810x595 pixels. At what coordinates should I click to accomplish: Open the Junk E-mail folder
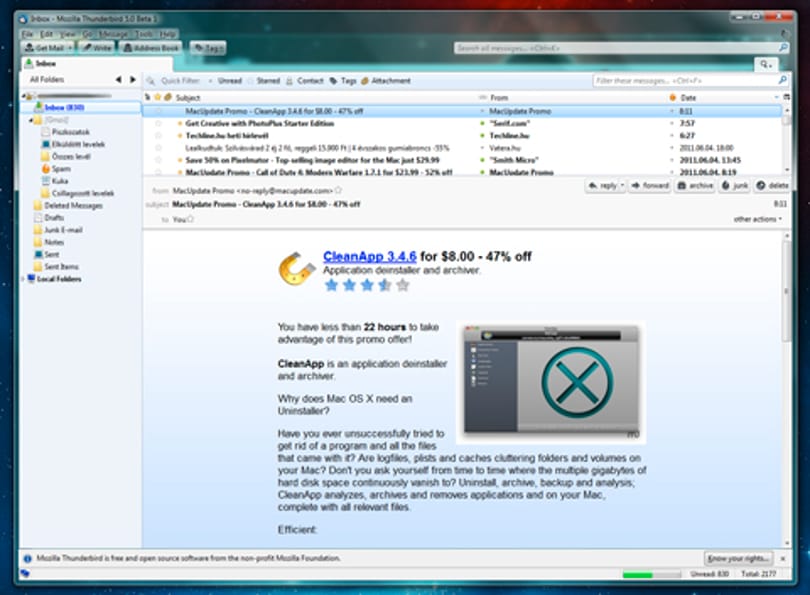tap(63, 230)
